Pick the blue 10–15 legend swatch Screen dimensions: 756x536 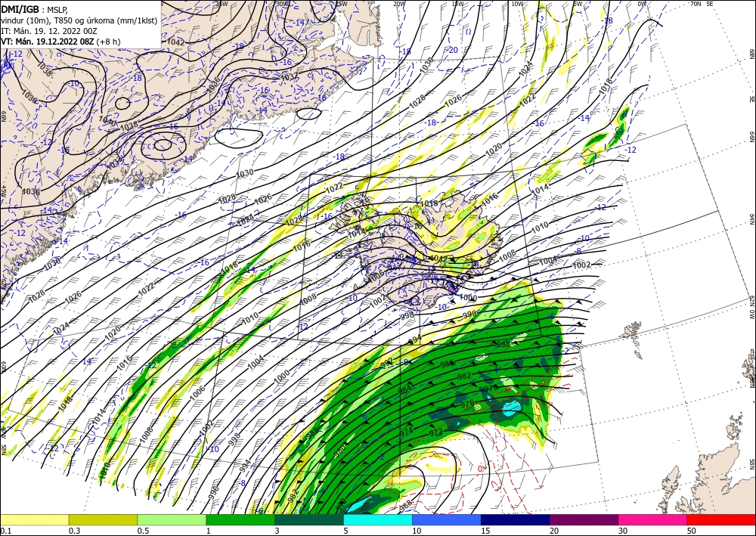pos(447,519)
